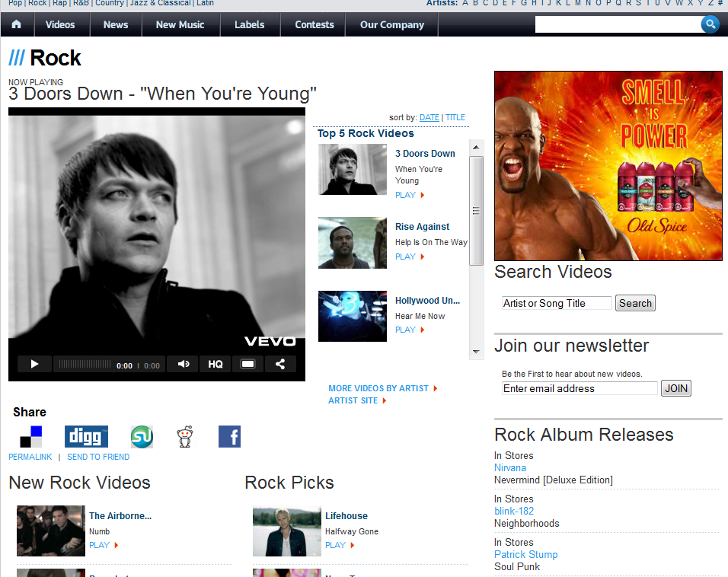Viewport: 728px width, 577px height.
Task: Open the Old Spice advertisement
Action: coord(608,166)
